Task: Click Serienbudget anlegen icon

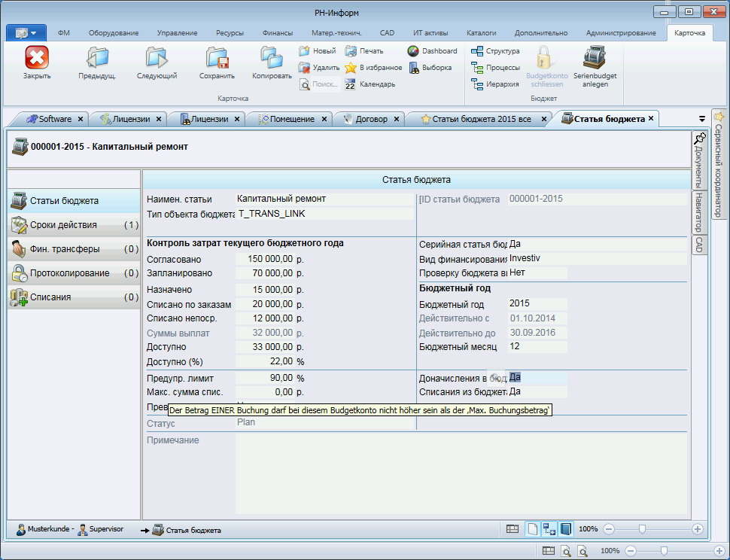Action: (x=595, y=59)
